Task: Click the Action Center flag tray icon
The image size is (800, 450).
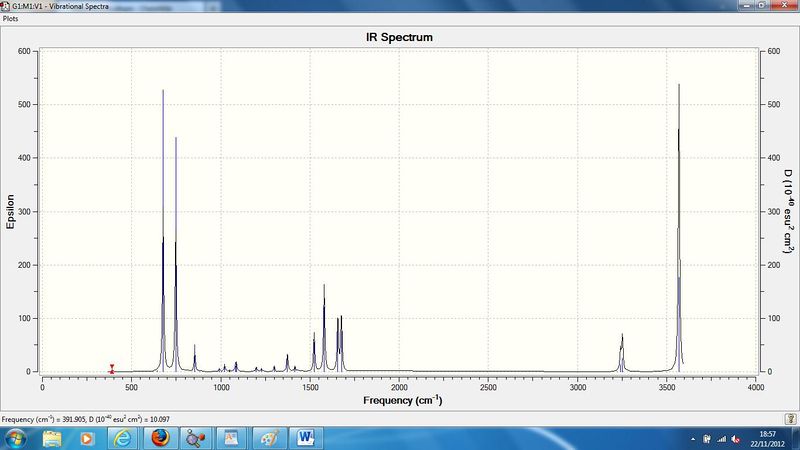Action: (707, 439)
